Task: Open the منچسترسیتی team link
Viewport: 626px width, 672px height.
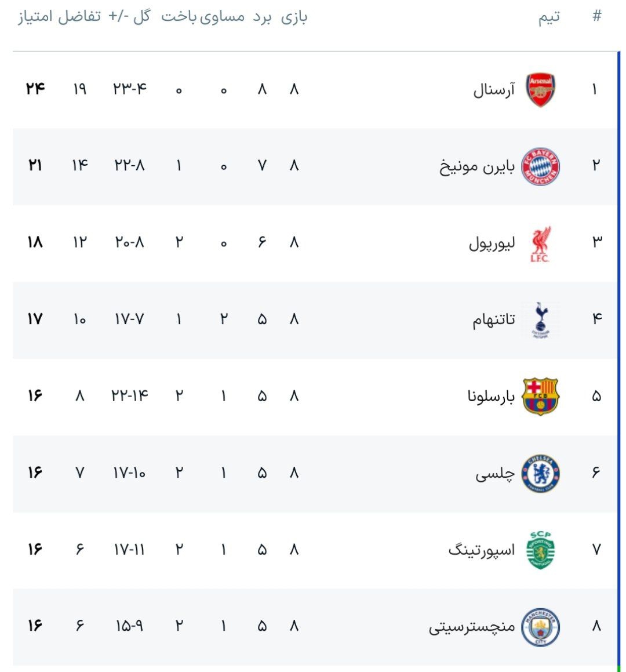Action: (472, 627)
